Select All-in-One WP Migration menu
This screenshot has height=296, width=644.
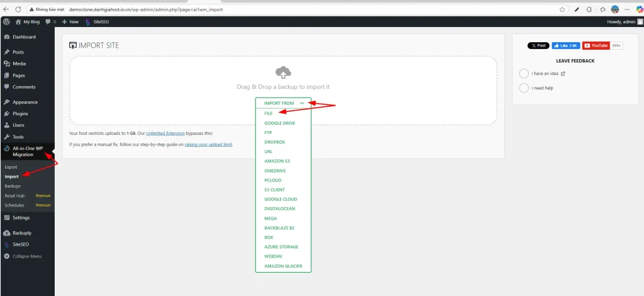pyautogui.click(x=27, y=151)
